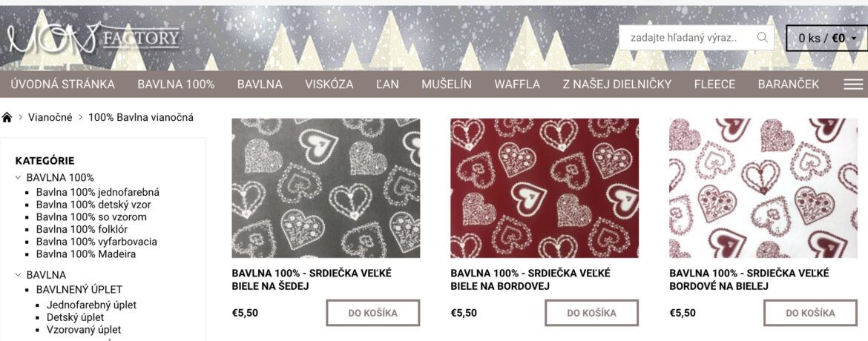Open the VISKÓZA menu item
This screenshot has width=868, height=341.
[x=329, y=85]
